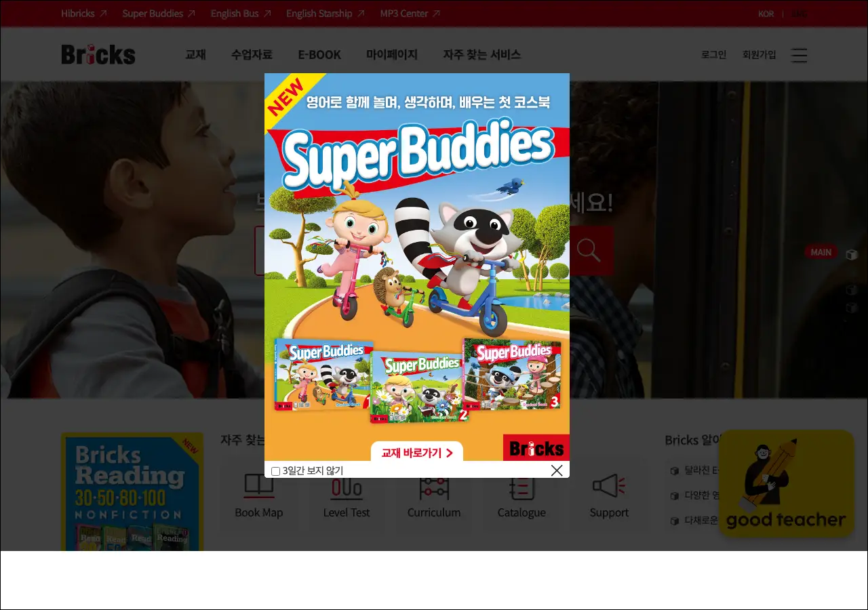Switch language to KOR

pos(766,14)
